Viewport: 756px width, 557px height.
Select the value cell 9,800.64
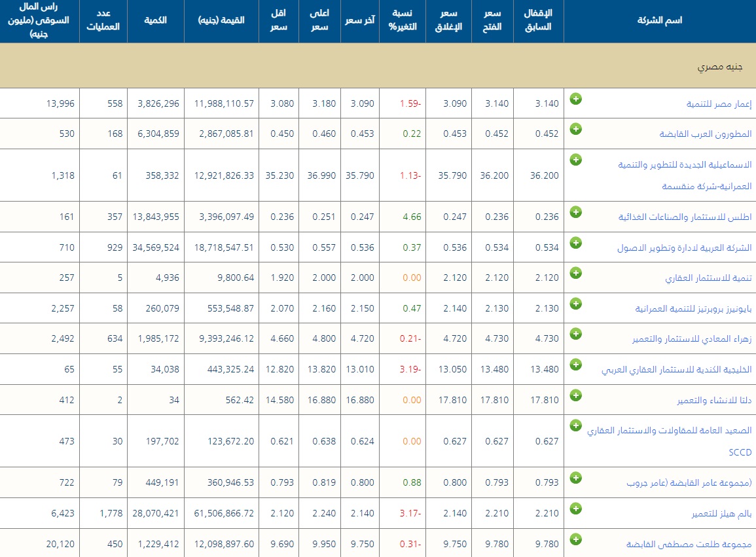tap(235, 278)
